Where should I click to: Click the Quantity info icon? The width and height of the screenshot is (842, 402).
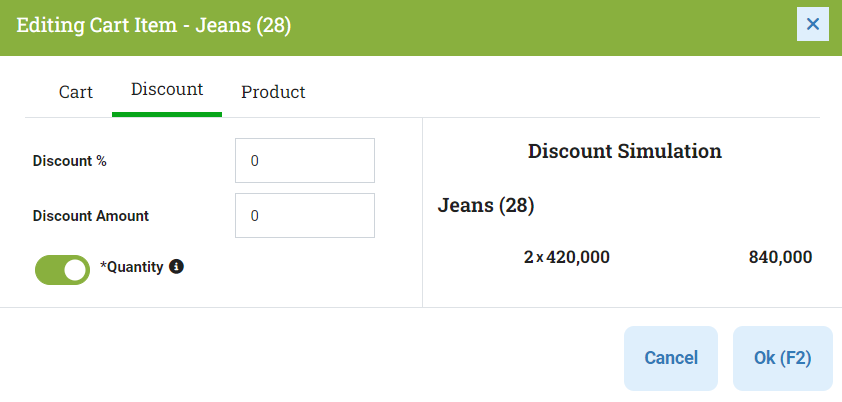tap(176, 266)
